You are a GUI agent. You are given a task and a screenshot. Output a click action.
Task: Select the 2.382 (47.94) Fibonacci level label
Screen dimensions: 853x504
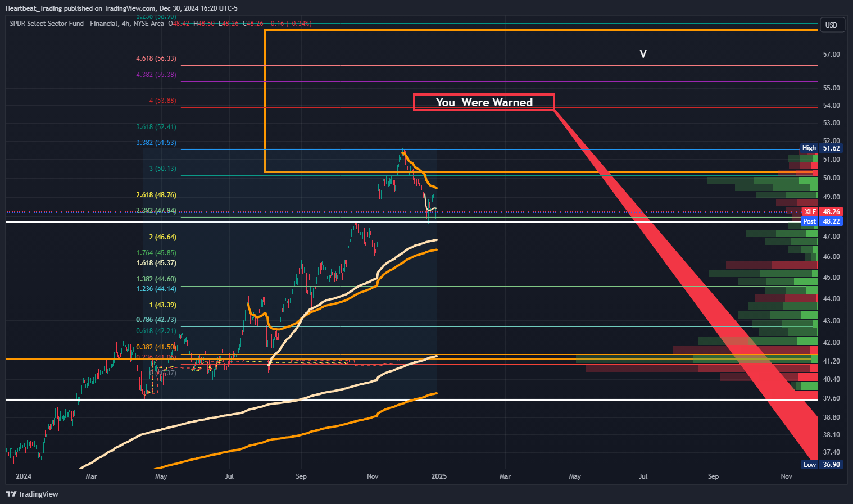[x=156, y=211]
